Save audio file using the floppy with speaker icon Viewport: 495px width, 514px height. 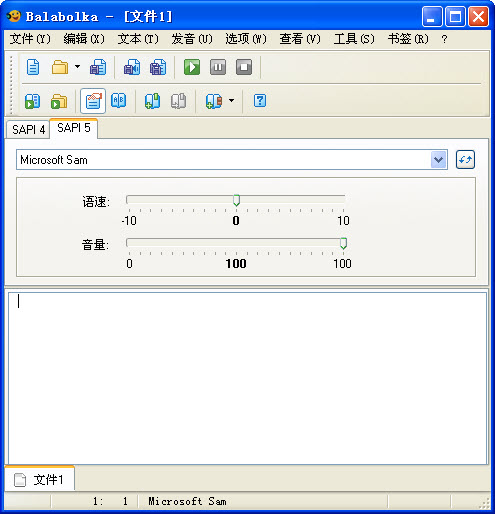click(x=132, y=67)
